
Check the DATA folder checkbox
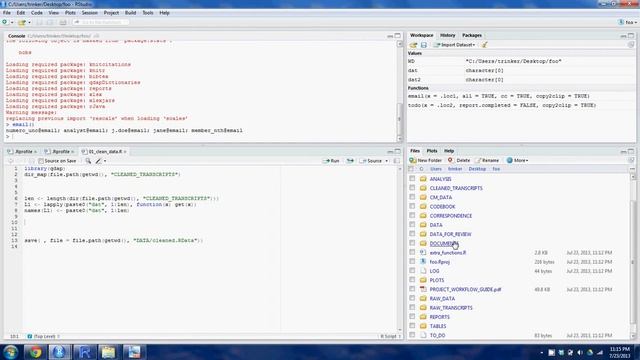point(412,224)
